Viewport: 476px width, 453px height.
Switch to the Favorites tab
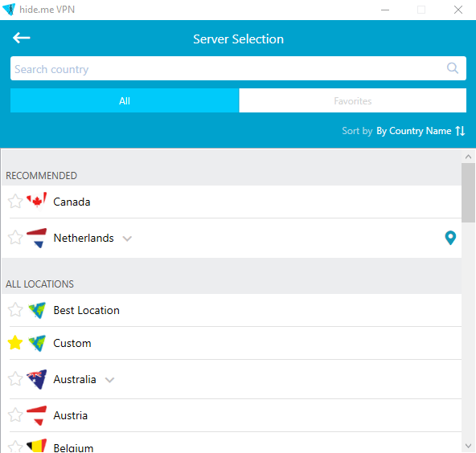click(x=352, y=100)
